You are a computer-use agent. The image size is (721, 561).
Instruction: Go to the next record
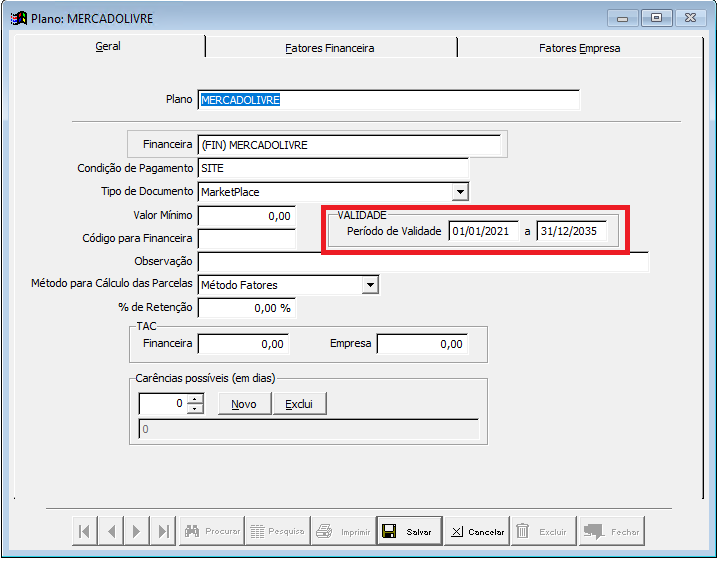137,531
